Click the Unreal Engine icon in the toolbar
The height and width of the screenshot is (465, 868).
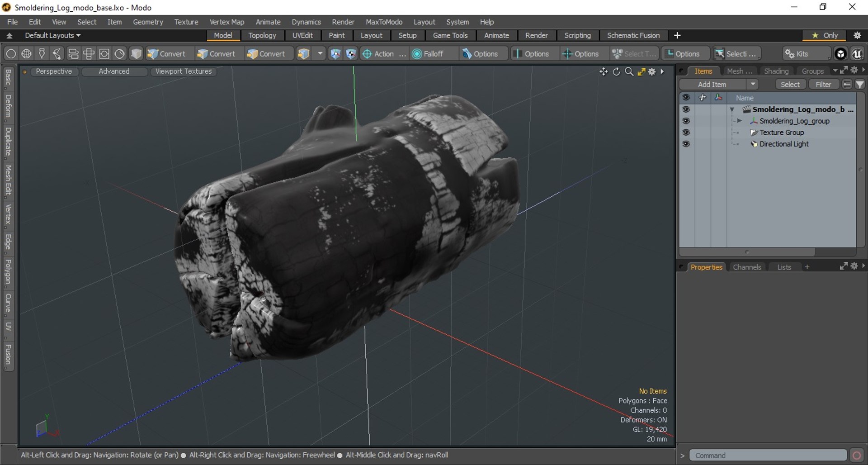[x=857, y=54]
